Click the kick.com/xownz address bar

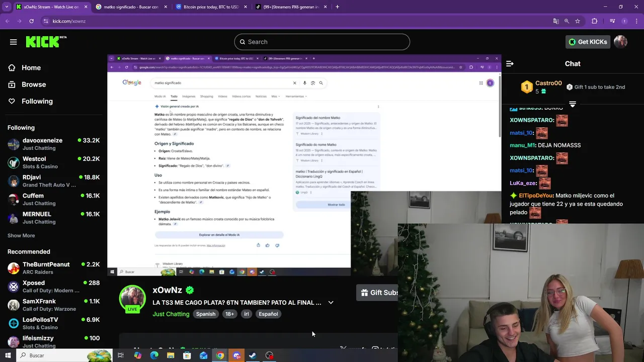click(297, 21)
